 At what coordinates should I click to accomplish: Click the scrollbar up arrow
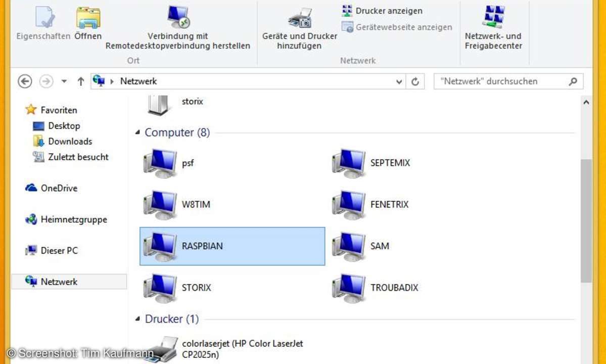(x=586, y=103)
